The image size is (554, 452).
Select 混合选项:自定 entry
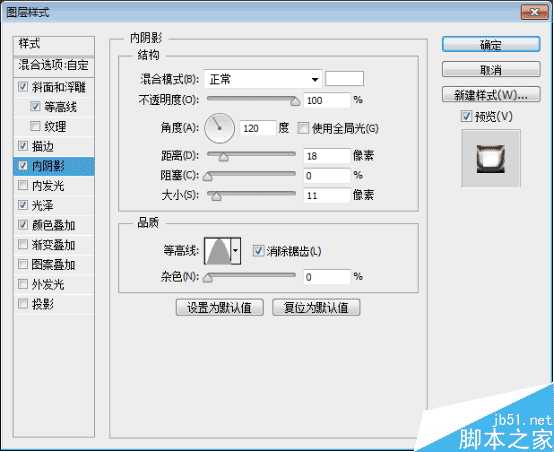(x=54, y=66)
